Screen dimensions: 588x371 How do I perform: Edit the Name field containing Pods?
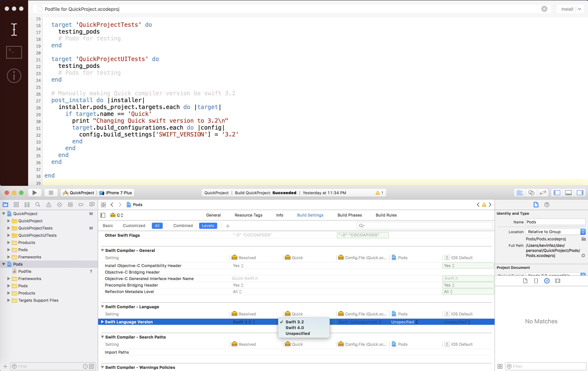[x=556, y=222]
